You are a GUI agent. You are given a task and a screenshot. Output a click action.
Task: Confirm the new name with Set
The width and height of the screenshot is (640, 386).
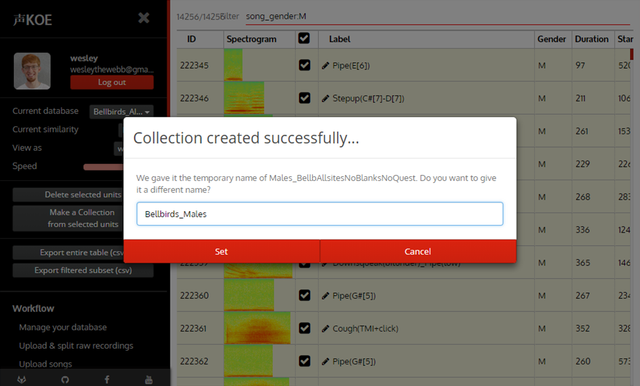[222, 251]
